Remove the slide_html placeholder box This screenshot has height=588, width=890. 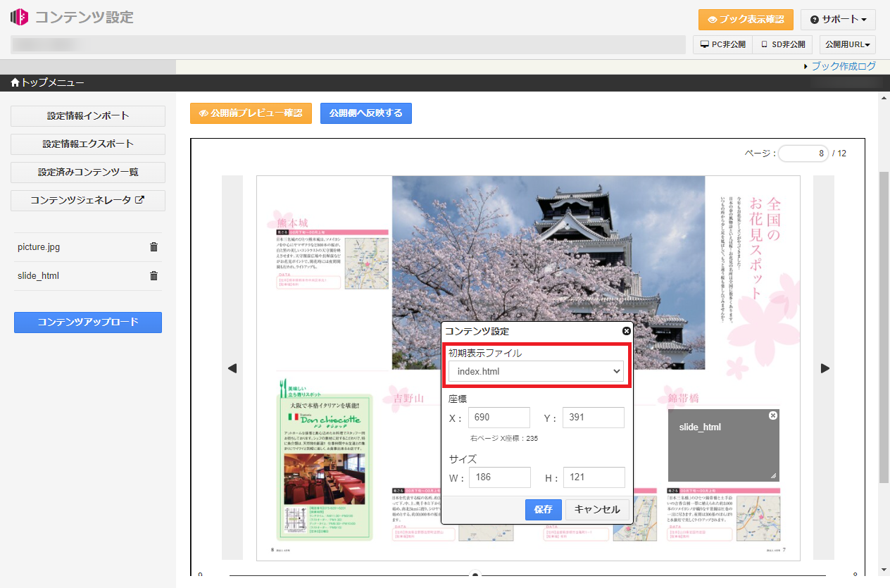[x=773, y=416]
